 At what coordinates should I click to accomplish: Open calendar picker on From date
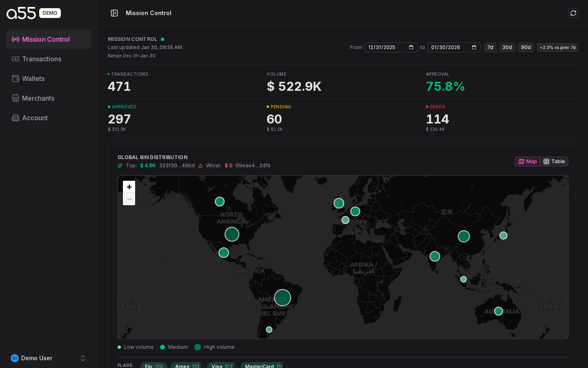[411, 47]
